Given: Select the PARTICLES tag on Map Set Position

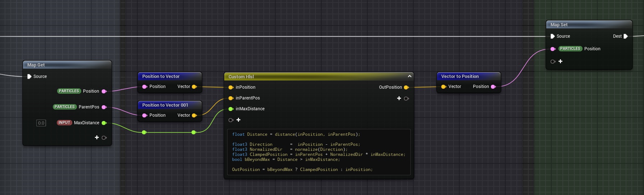Looking at the screenshot, I should [570, 49].
